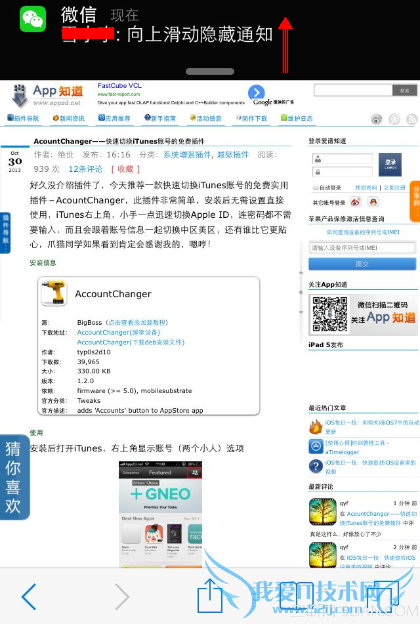Click the iPad 5发布 sidebar heading

325,345
